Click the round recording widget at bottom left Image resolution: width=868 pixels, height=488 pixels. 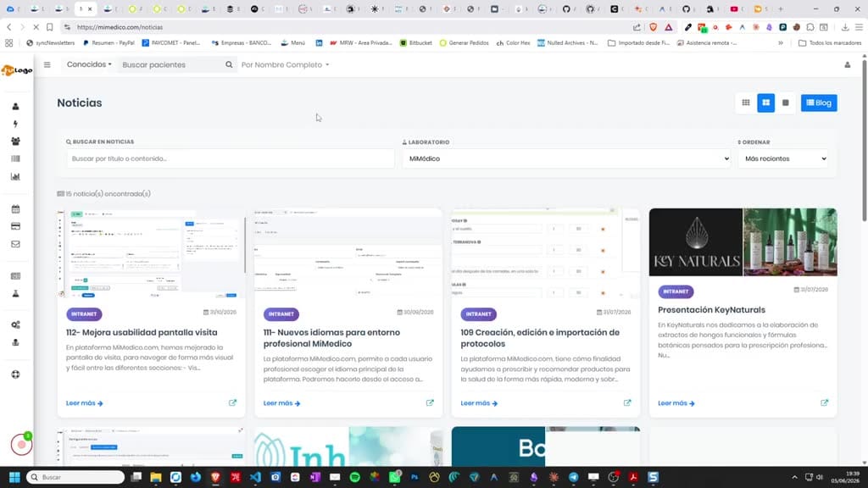pos(21,444)
